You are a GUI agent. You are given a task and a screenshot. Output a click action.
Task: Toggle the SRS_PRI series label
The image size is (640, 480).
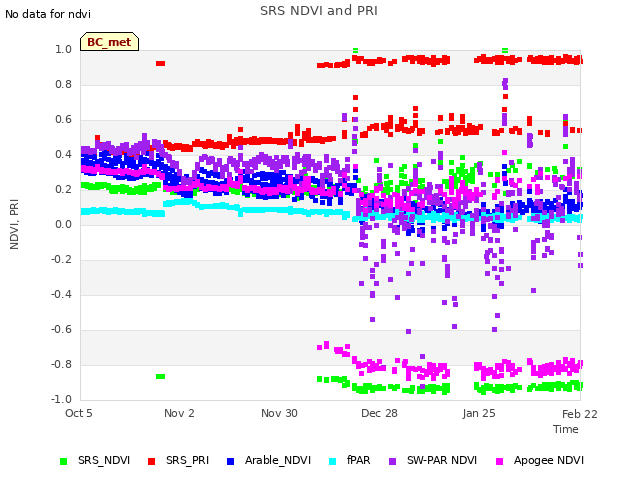pyautogui.click(x=187, y=460)
